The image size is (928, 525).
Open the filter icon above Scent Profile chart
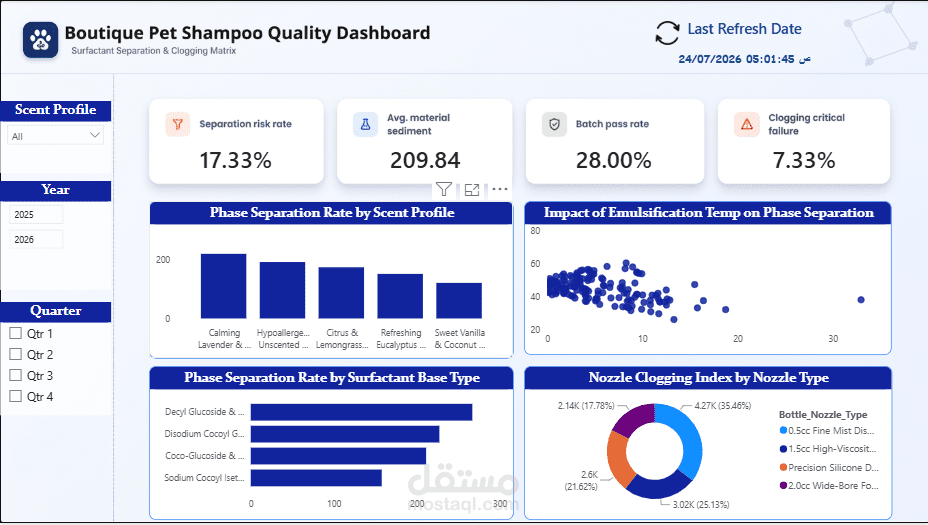click(444, 189)
